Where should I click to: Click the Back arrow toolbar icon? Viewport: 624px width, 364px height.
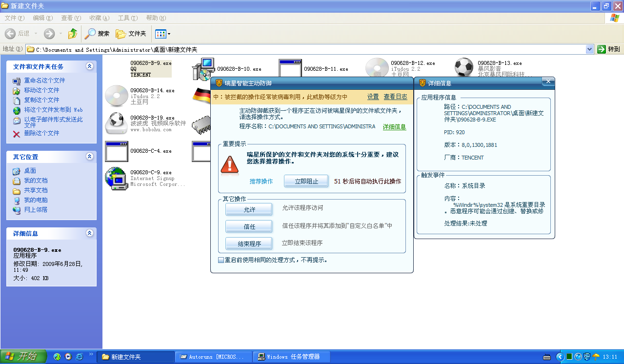pyautogui.click(x=10, y=34)
